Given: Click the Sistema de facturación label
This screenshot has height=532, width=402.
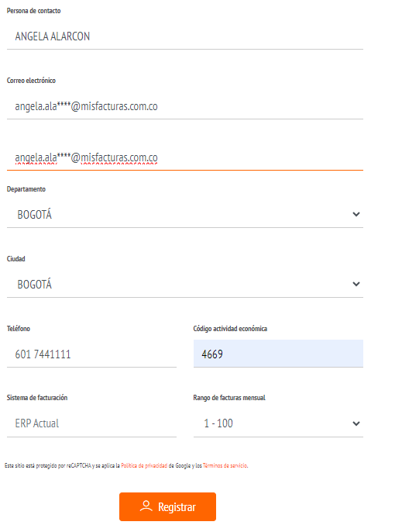Looking at the screenshot, I should (x=37, y=398).
